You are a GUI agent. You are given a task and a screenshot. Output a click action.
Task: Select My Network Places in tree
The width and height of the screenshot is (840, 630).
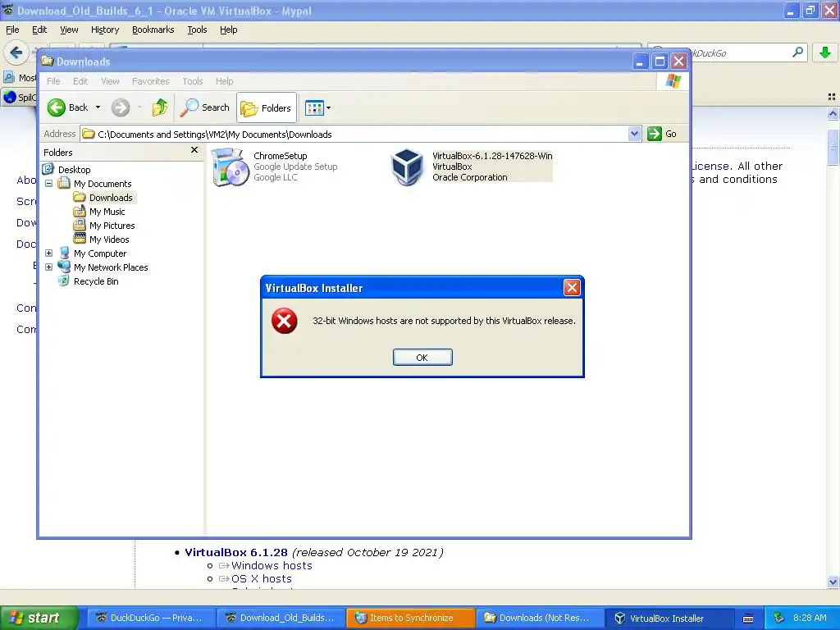111,267
